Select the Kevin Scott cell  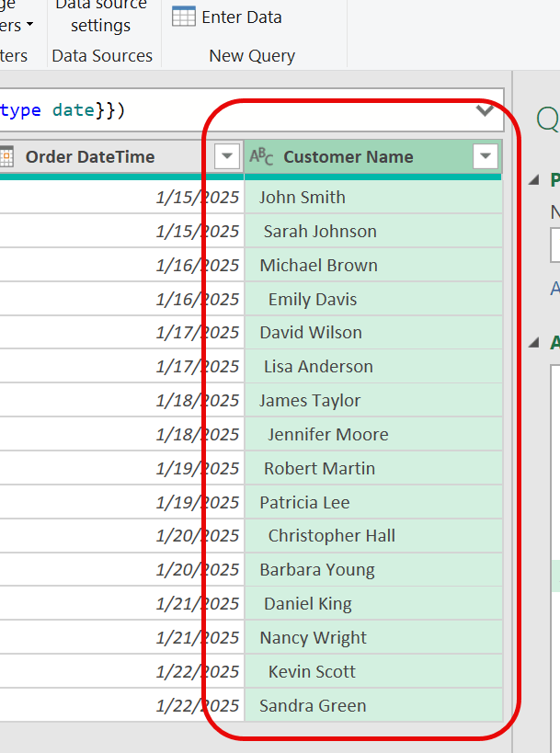coord(373,671)
